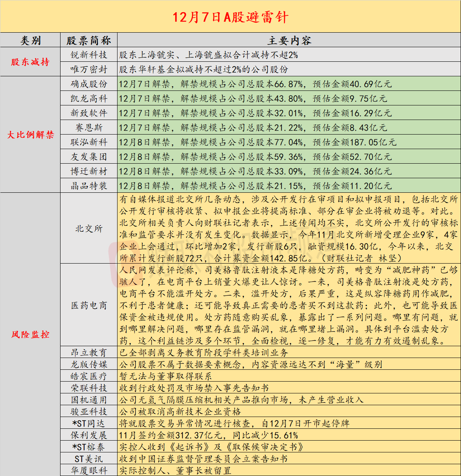Select stock name 骏亚科技
The image size is (461, 476).
pos(89,411)
